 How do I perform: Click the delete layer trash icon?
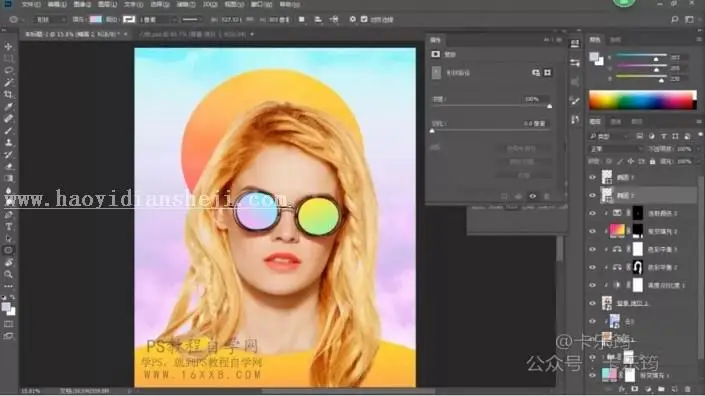tap(687, 389)
